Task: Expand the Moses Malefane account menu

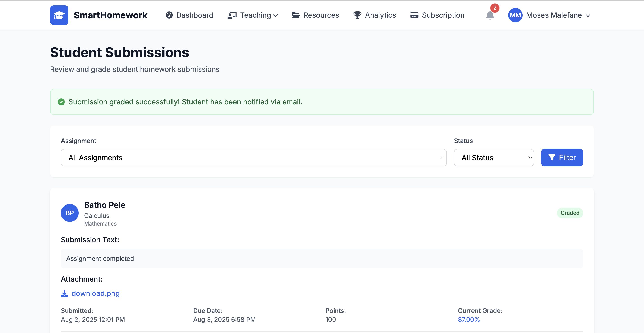Action: click(x=558, y=15)
